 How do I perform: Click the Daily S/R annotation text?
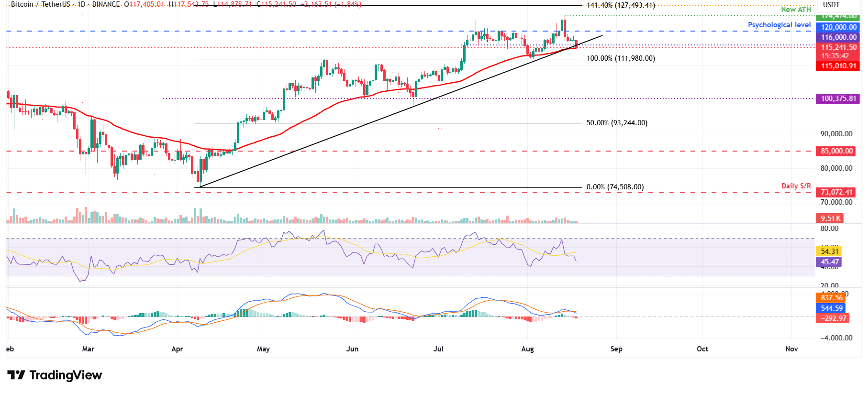[796, 186]
